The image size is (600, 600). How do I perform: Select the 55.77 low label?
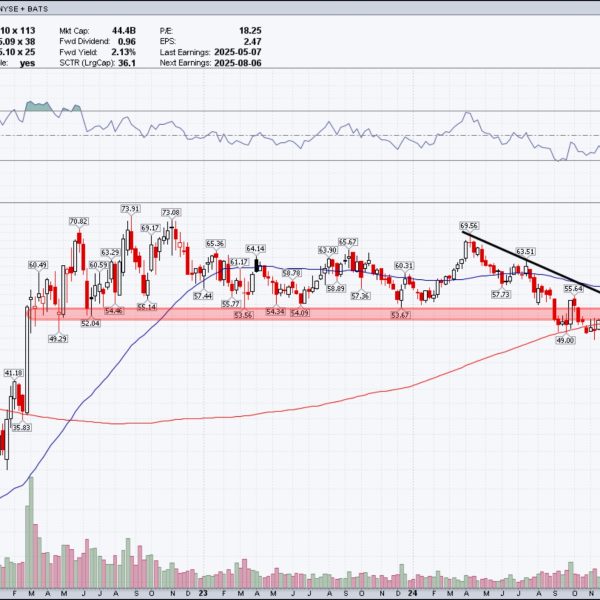[x=231, y=304]
